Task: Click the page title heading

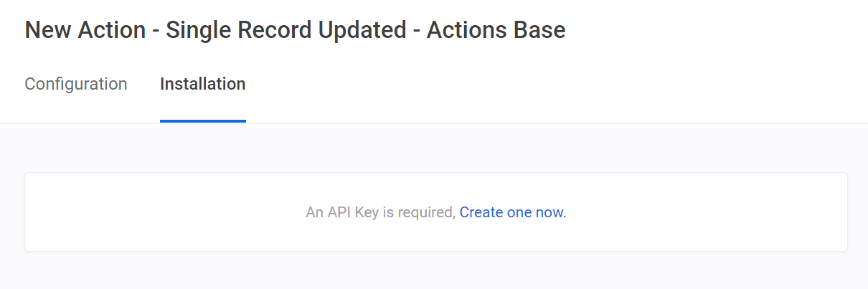Action: [295, 30]
